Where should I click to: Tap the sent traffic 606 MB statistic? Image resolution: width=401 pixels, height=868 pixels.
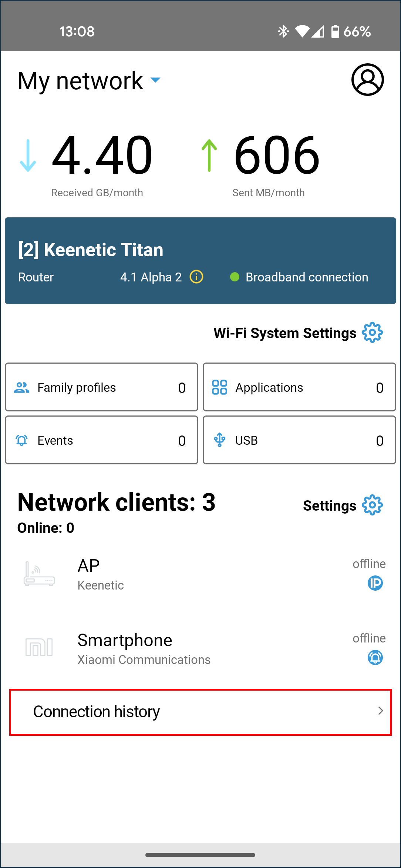click(x=276, y=155)
